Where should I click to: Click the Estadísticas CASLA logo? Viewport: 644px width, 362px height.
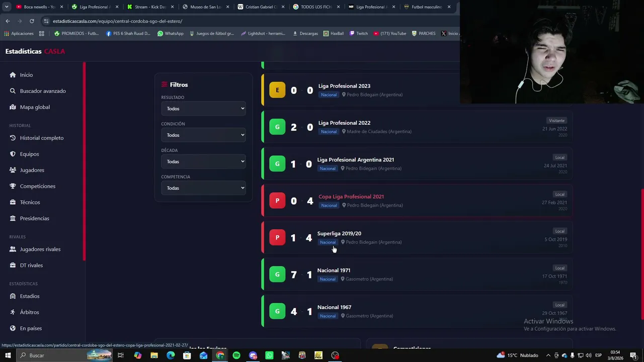point(35,51)
